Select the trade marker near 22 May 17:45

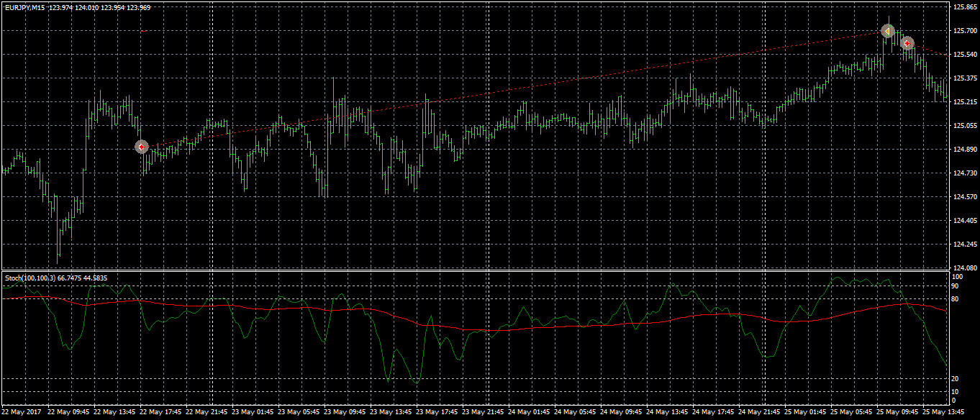coord(142,147)
